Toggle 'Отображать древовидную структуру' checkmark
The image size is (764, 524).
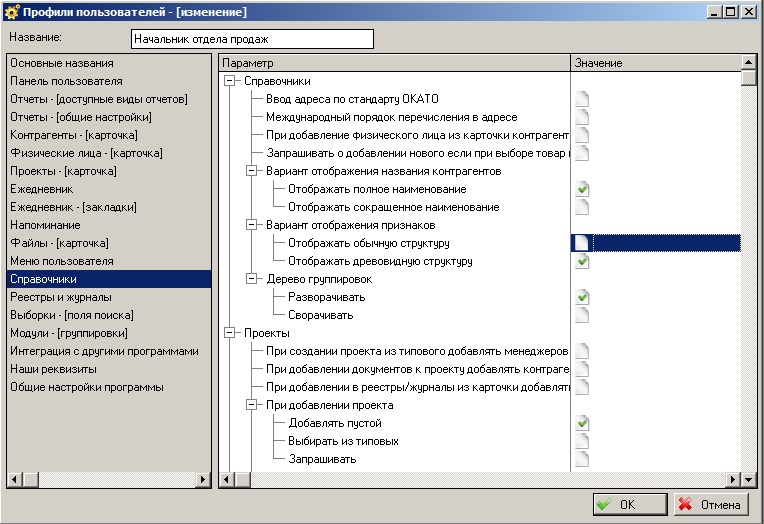582,261
